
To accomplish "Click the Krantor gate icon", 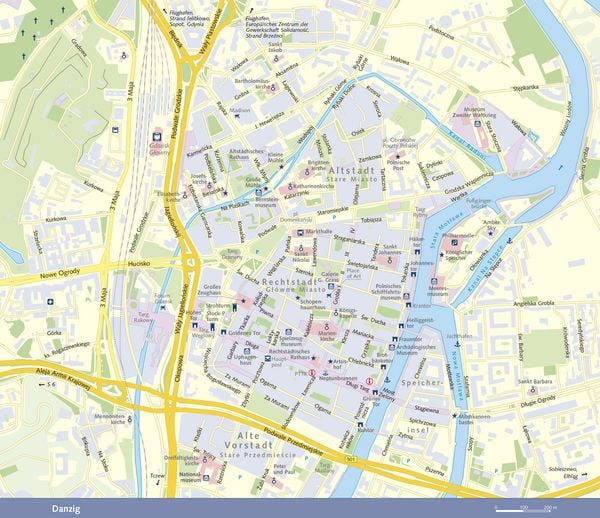I will 409,305.
